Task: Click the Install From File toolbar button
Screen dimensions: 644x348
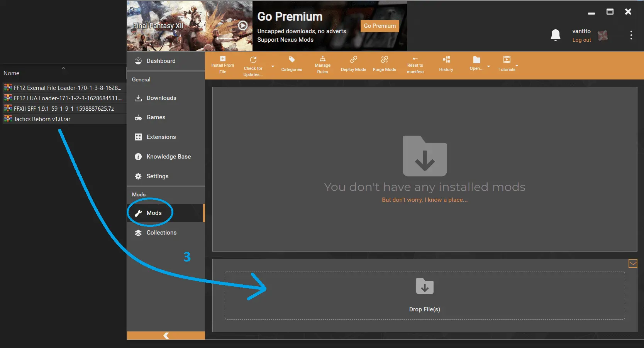Action: [x=222, y=65]
